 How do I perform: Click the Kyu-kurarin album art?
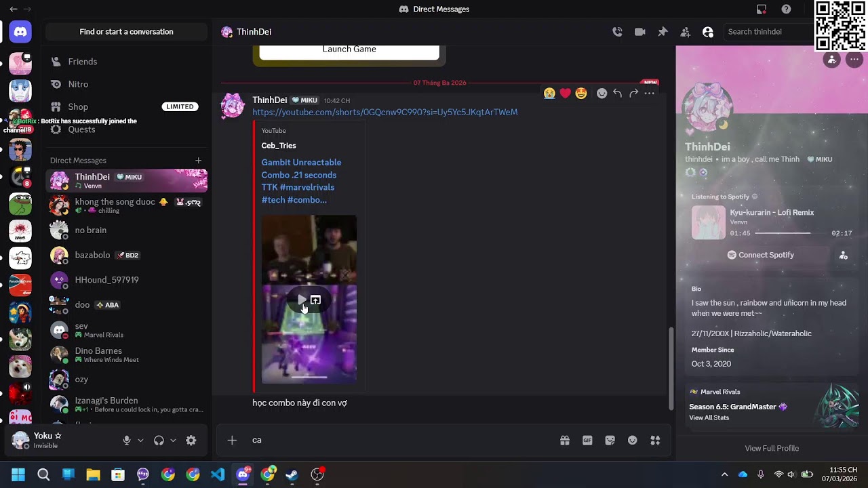[x=708, y=223]
